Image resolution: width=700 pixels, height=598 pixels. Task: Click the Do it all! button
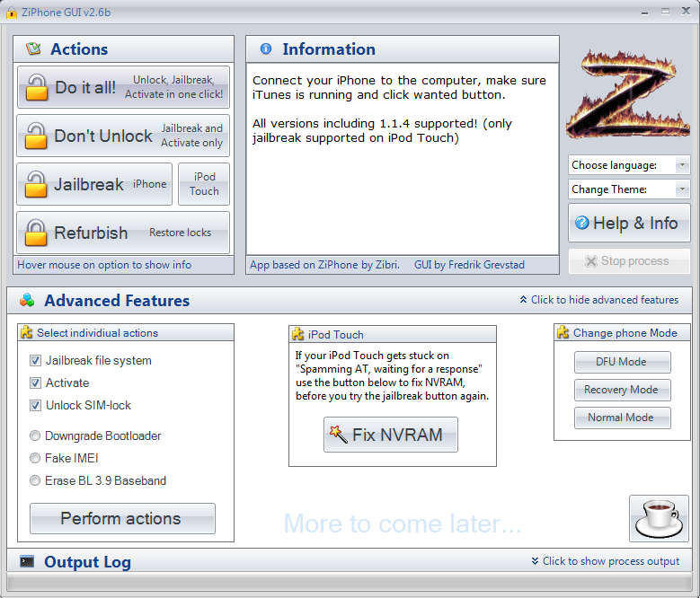(x=123, y=87)
